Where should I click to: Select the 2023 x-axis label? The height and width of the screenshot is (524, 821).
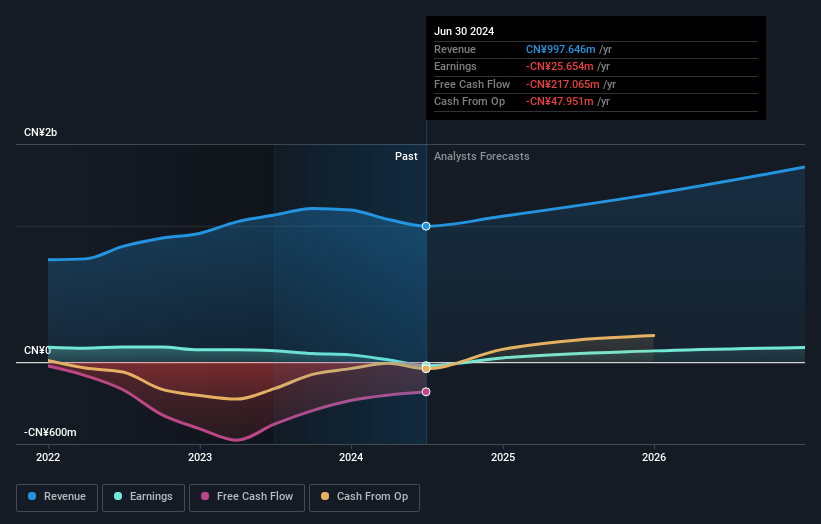pyautogui.click(x=200, y=457)
